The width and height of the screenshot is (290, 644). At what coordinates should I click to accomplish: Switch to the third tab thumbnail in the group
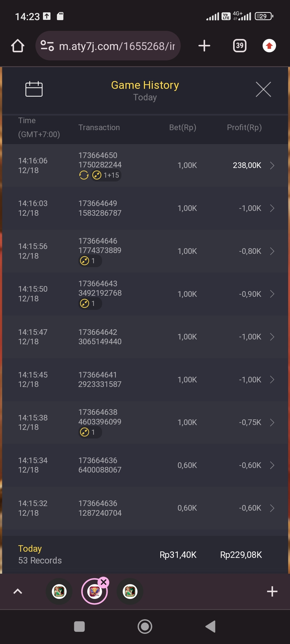130,591
